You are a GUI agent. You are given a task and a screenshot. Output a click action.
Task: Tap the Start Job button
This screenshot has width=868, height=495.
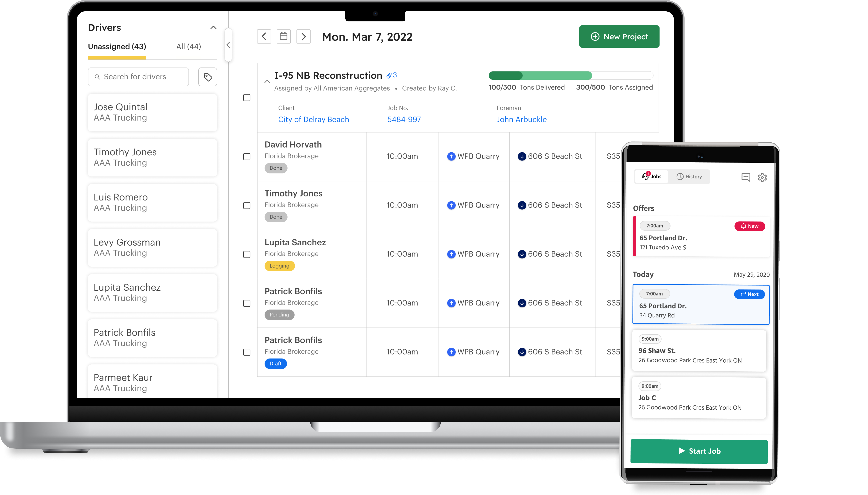pyautogui.click(x=699, y=451)
